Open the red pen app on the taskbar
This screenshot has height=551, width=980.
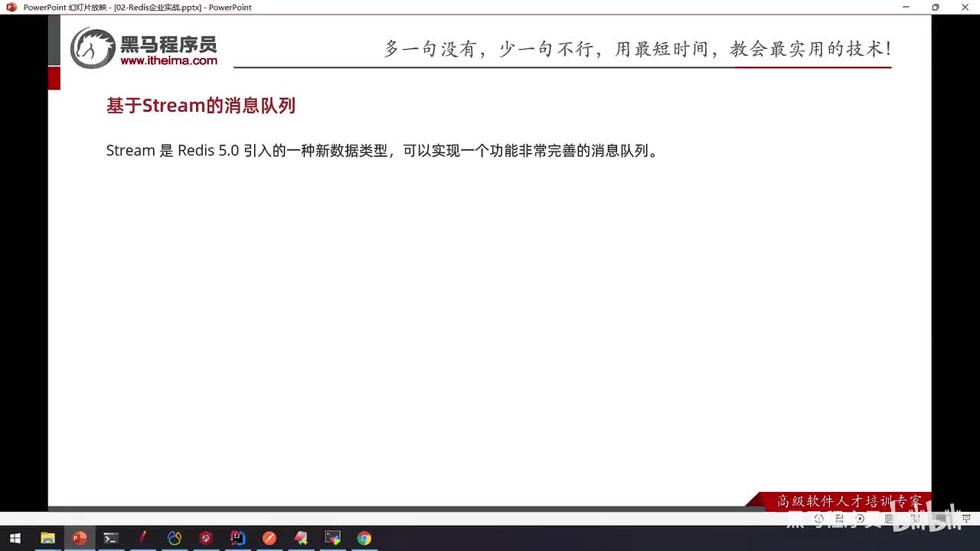click(x=142, y=538)
